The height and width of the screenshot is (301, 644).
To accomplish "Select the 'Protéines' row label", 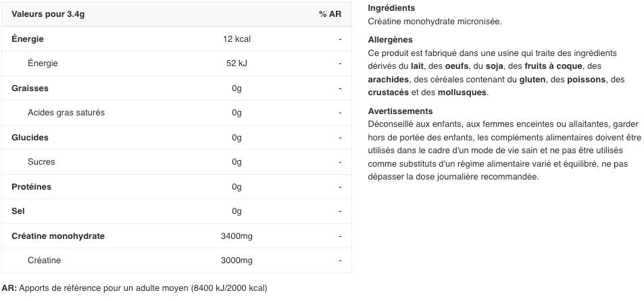I will click(x=31, y=187).
